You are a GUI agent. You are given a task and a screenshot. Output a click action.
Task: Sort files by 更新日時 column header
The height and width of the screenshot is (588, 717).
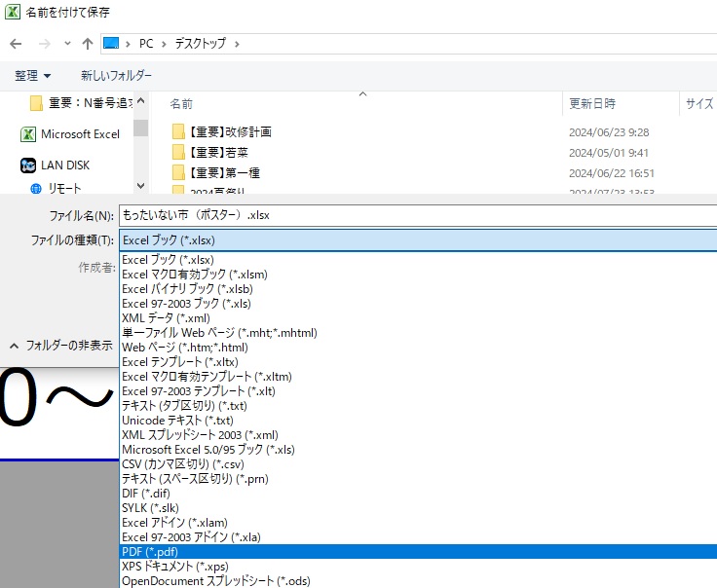pyautogui.click(x=591, y=103)
